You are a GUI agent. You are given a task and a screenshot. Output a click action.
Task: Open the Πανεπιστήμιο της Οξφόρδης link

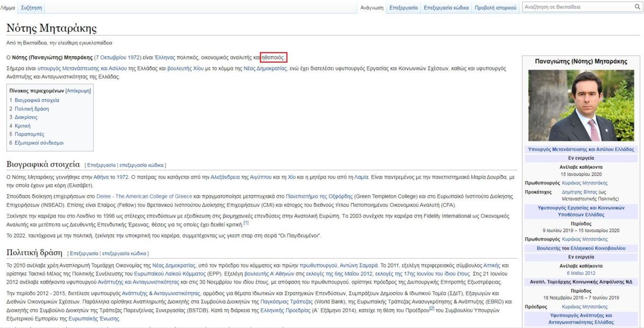(x=319, y=197)
